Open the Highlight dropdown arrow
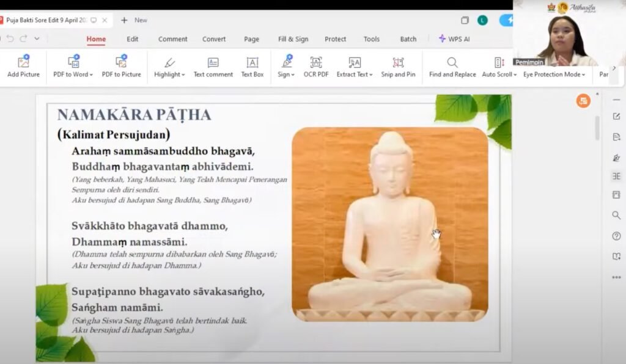Screen dimensions: 626x364 pyautogui.click(x=183, y=75)
